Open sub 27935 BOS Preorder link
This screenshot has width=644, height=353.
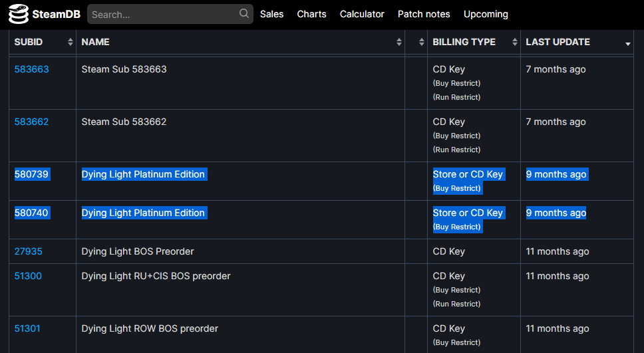click(29, 251)
